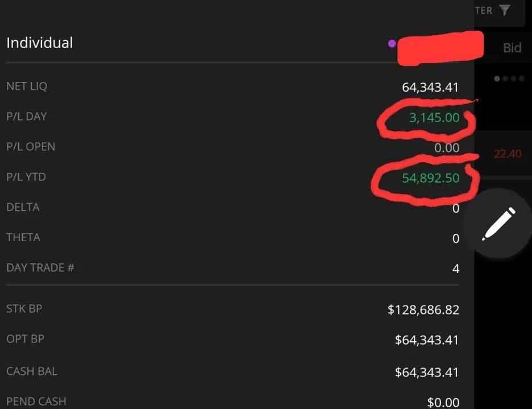Screen dimensions: 532x409
Task: Tap the purple account status dot
Action: click(392, 43)
